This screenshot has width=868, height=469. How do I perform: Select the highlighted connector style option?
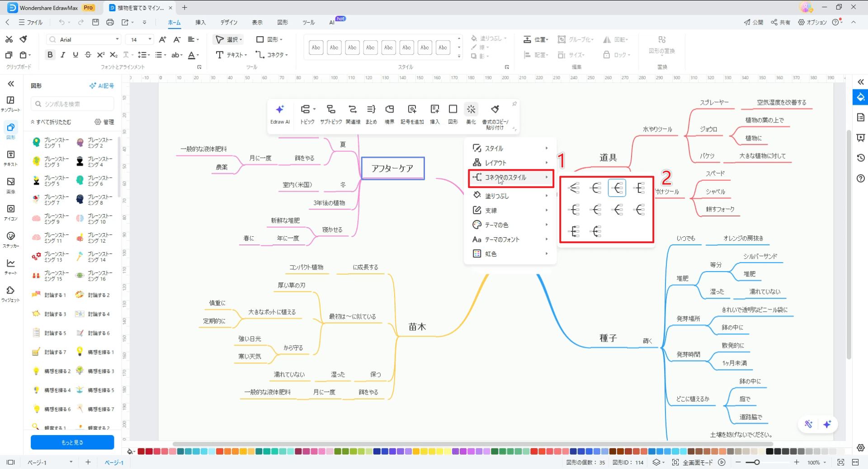pos(617,188)
